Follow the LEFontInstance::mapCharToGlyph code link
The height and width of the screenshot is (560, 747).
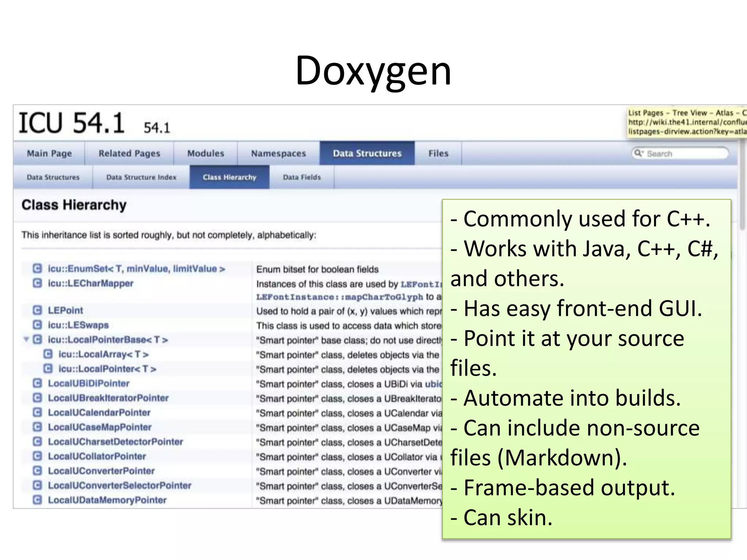click(x=340, y=297)
